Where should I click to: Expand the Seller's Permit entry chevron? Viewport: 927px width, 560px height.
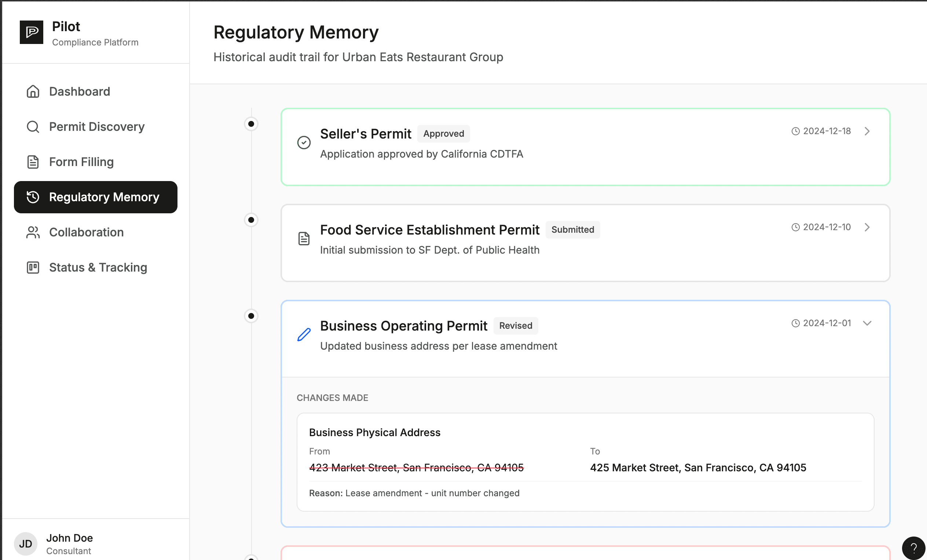click(867, 131)
